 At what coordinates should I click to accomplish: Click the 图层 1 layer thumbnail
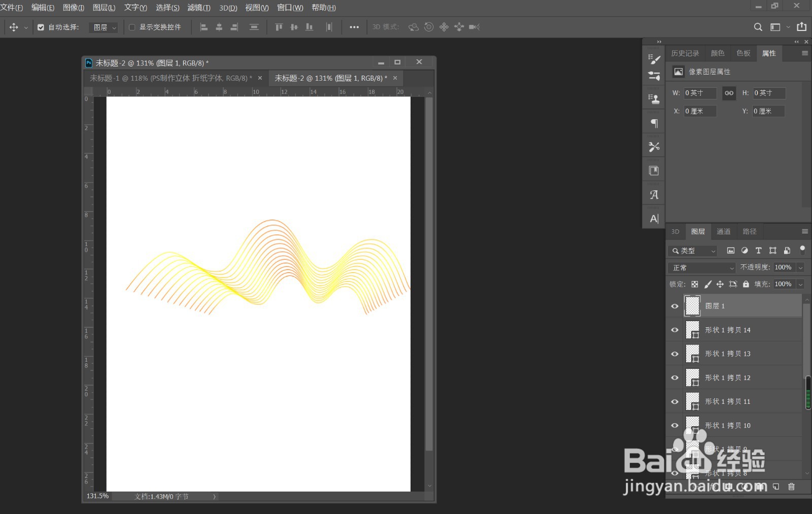pos(693,306)
